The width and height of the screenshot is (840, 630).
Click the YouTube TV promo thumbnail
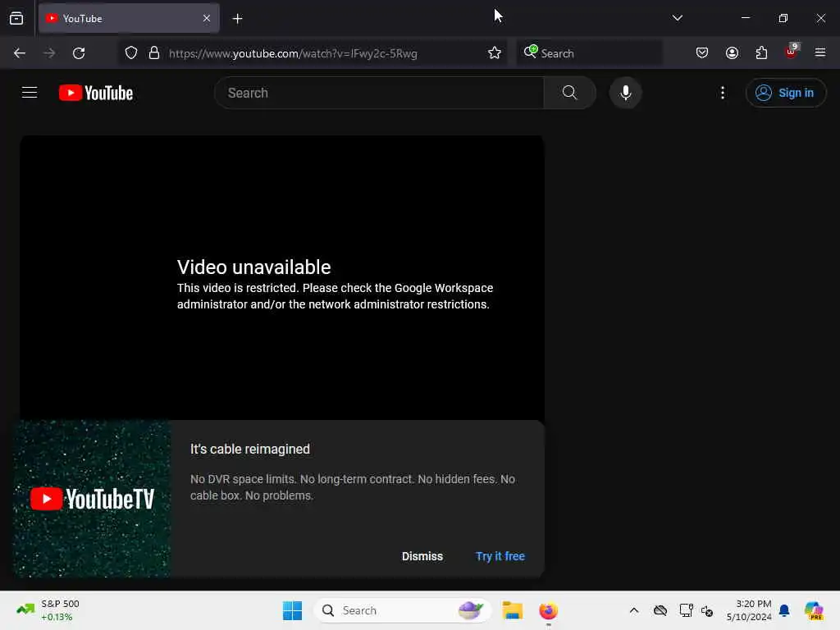click(x=92, y=499)
